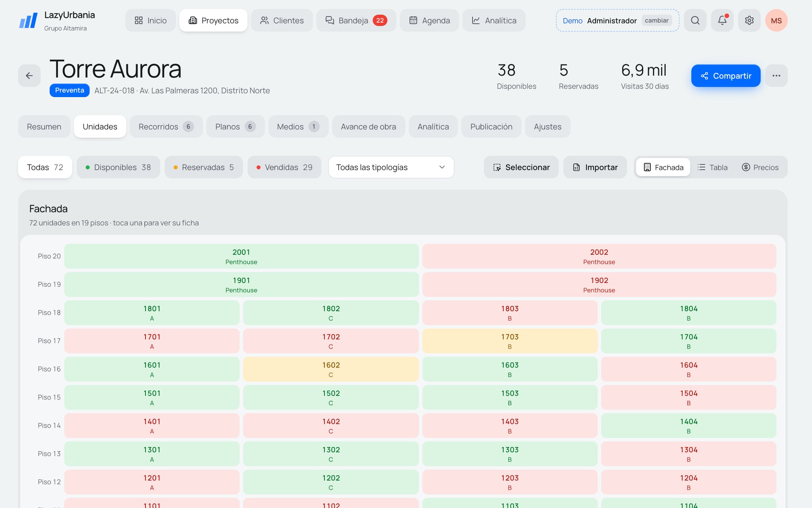Filter by Reservadas 5 units
The width and height of the screenshot is (812, 508).
(204, 167)
